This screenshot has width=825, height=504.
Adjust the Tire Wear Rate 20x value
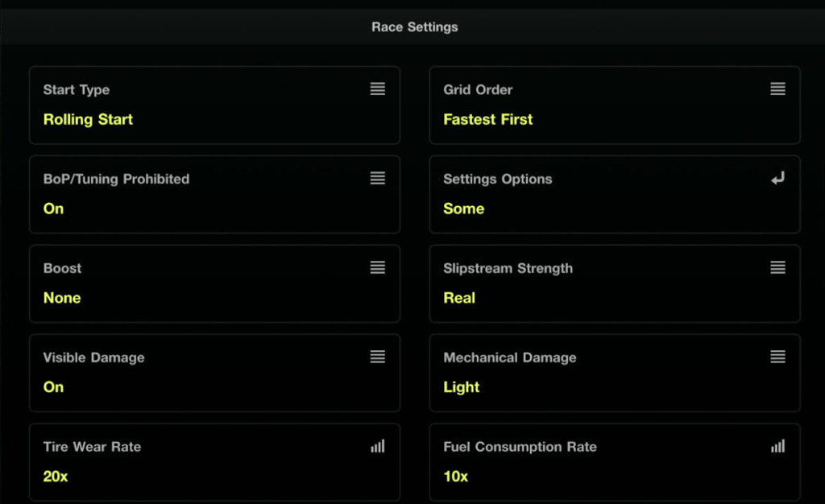click(x=56, y=477)
